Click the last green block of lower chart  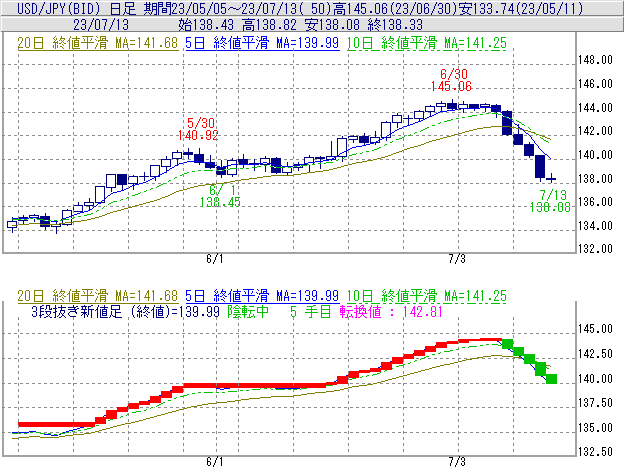[x=551, y=379]
